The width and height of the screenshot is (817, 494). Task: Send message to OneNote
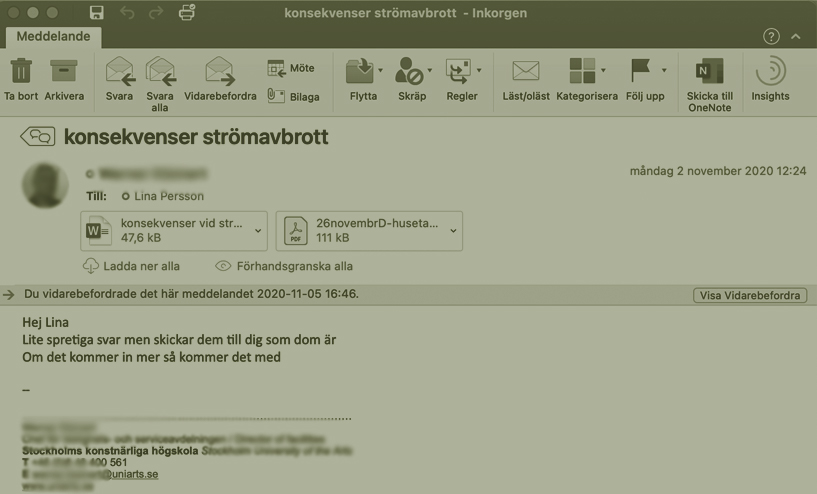coord(709,72)
